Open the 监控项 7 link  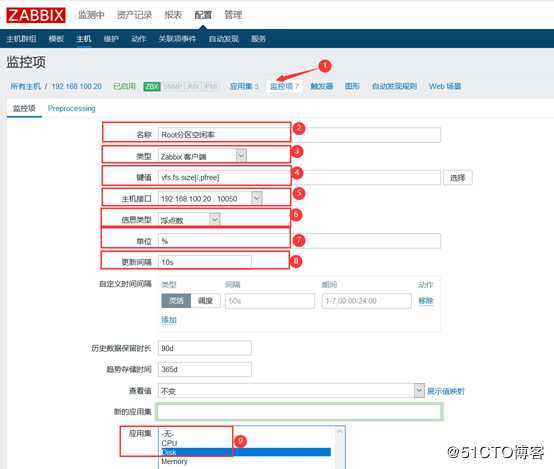click(x=285, y=86)
